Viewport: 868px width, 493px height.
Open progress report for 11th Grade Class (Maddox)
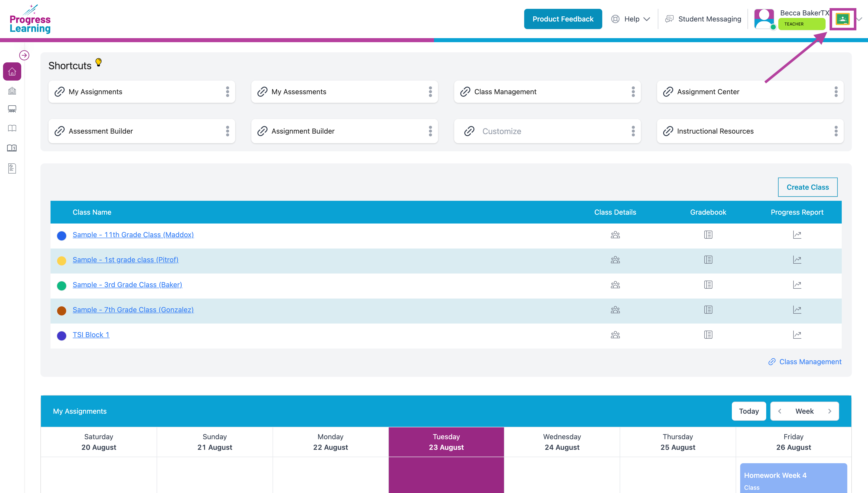(797, 235)
